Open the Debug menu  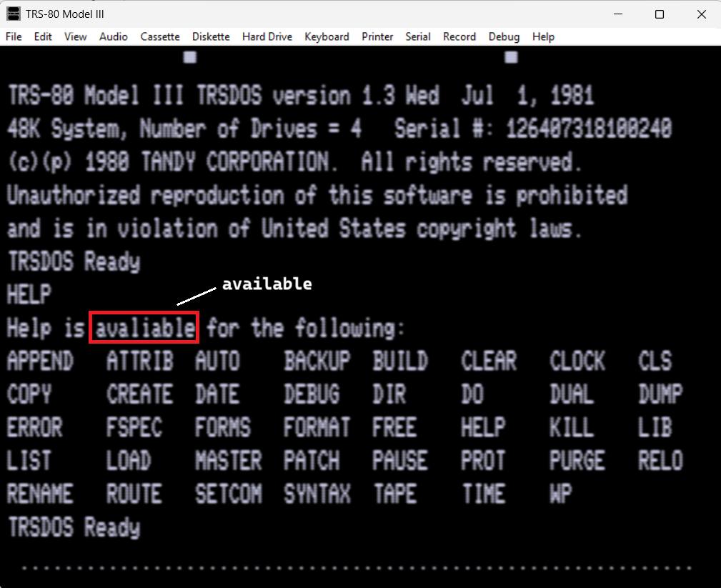[504, 36]
